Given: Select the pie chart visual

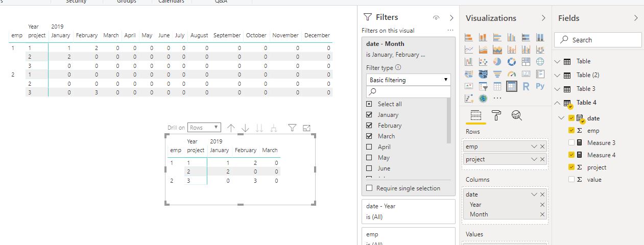Looking at the screenshot, I should coord(497,62).
